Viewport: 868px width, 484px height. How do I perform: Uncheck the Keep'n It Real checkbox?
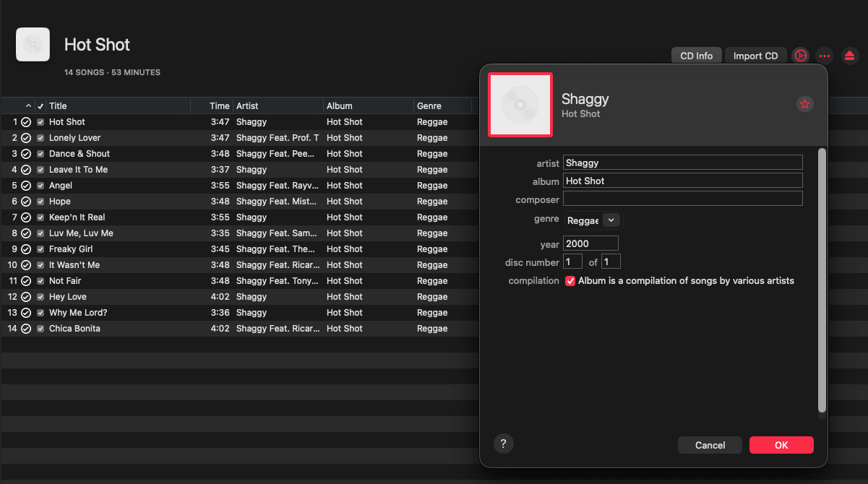tap(40, 217)
